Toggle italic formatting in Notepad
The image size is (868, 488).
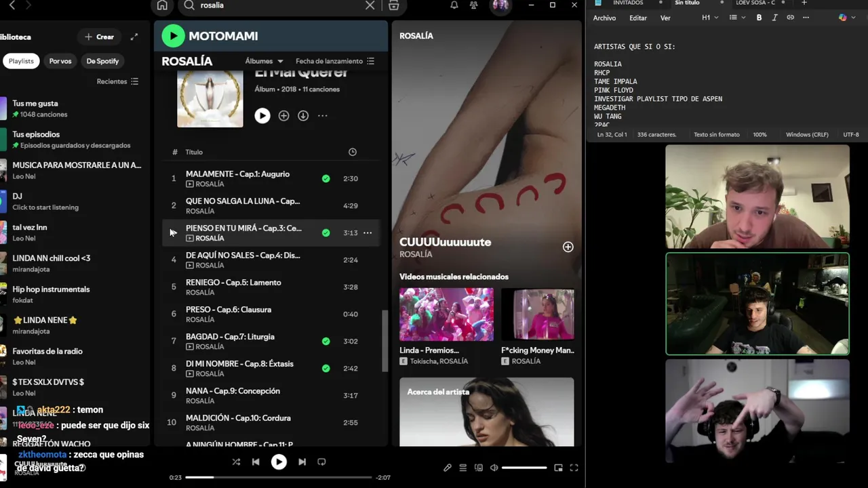[774, 18]
